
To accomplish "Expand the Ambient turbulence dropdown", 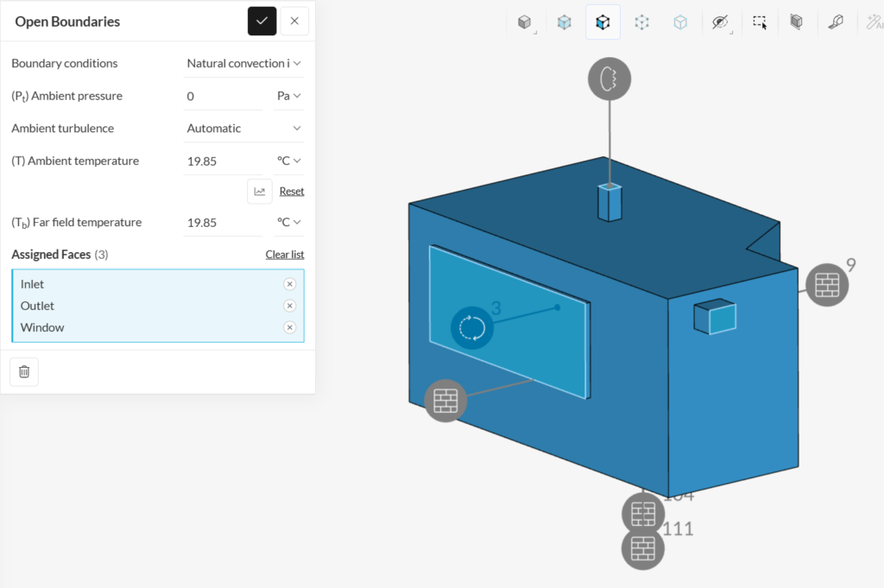I will click(x=243, y=129).
